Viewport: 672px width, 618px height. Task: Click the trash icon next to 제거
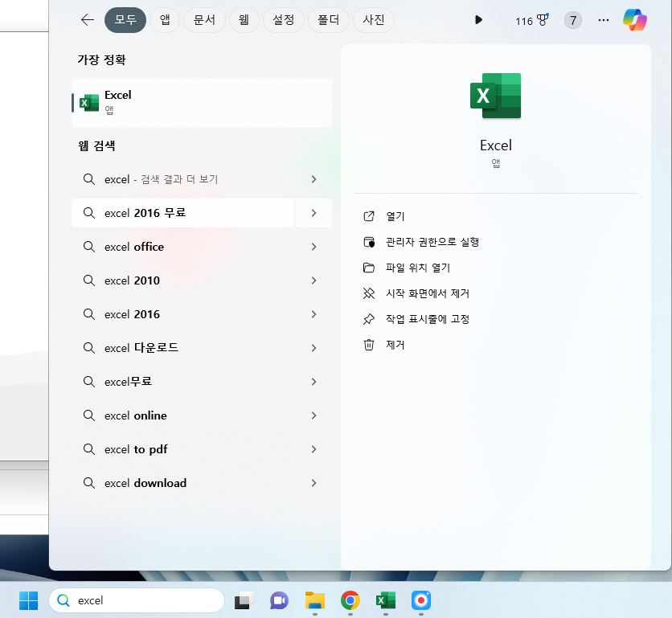pyautogui.click(x=369, y=345)
